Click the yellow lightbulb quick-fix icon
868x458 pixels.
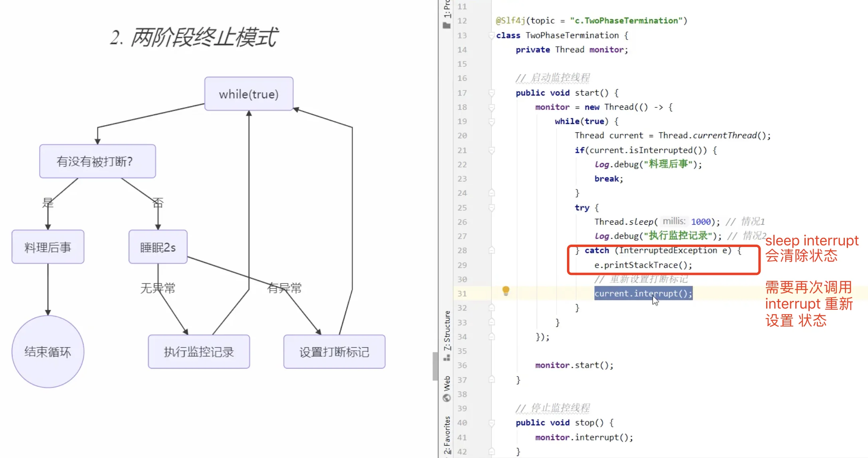(505, 291)
